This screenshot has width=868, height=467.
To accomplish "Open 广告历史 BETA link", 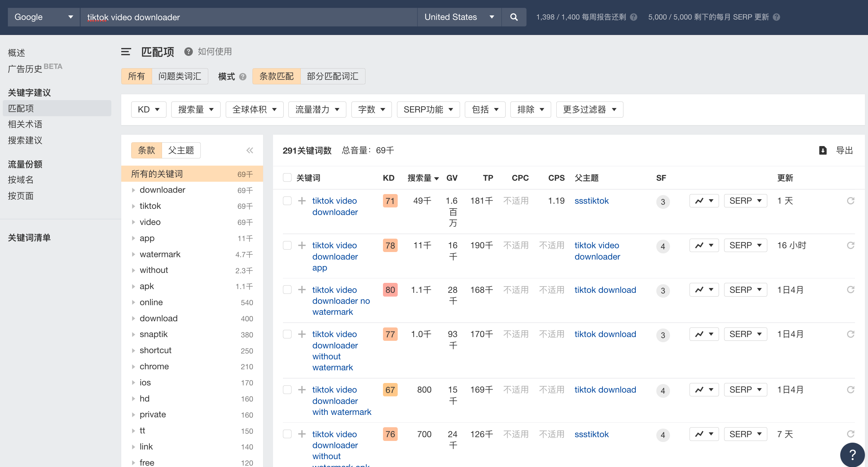I will coord(35,68).
